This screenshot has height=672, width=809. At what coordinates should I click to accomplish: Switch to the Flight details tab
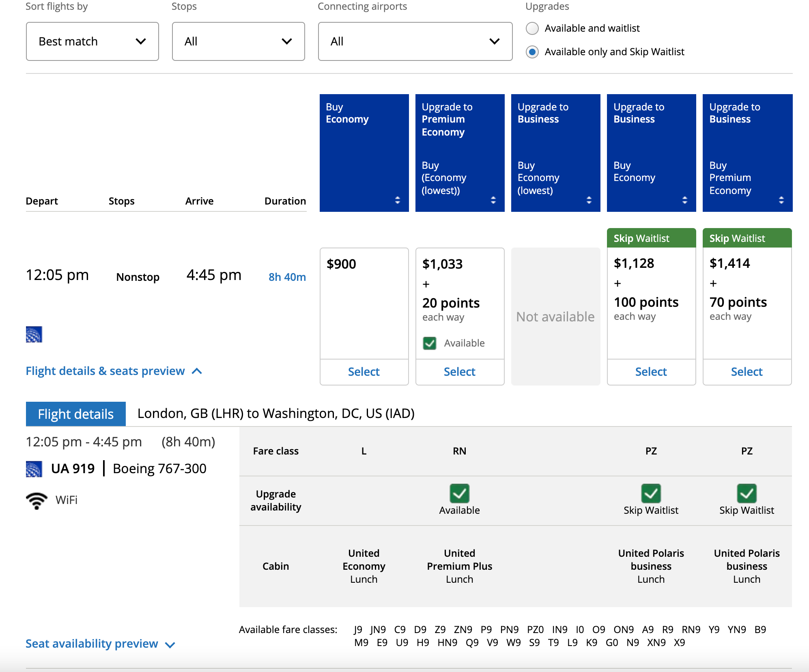[75, 414]
